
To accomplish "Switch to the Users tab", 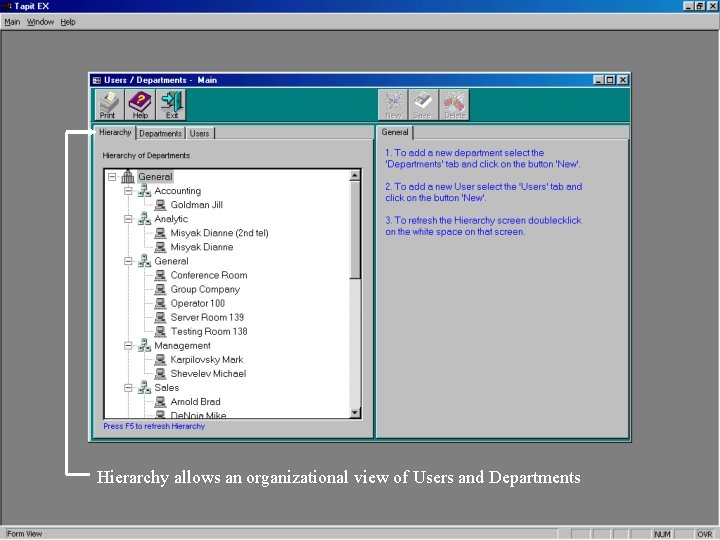I will click(200, 134).
